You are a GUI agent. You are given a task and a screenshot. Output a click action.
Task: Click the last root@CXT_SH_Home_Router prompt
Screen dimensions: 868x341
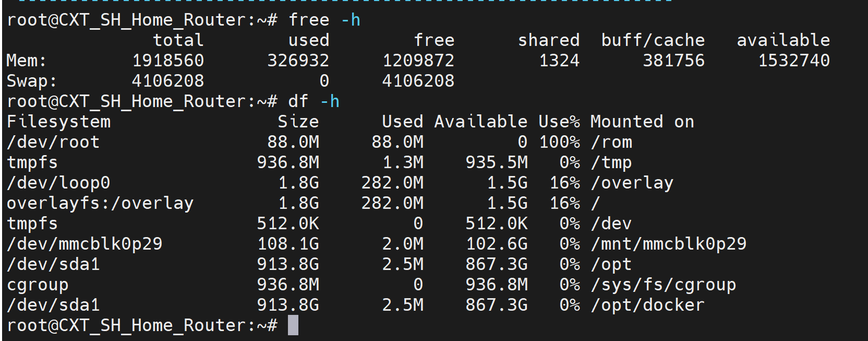142,325
